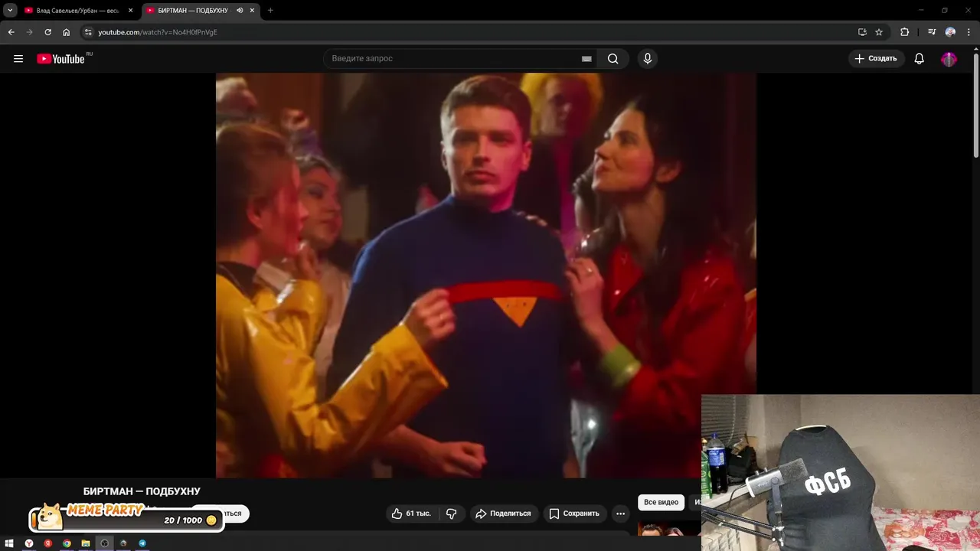Select the Все видео filter chip

click(661, 502)
